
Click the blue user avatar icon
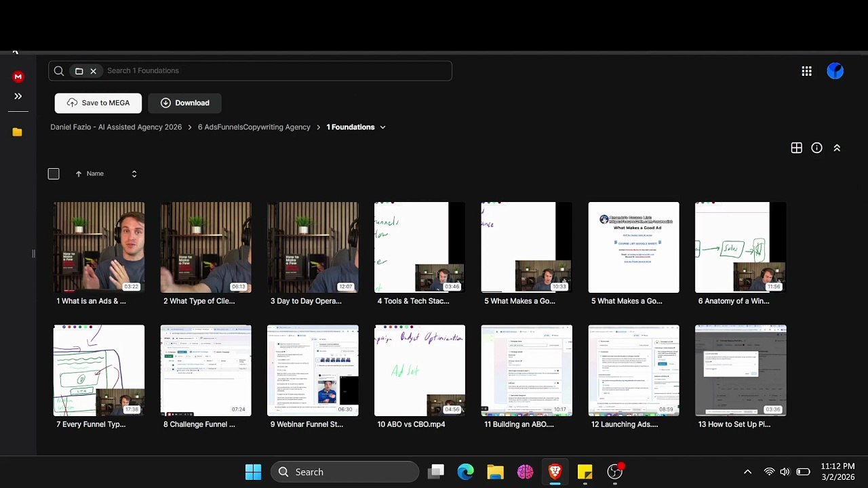click(835, 70)
